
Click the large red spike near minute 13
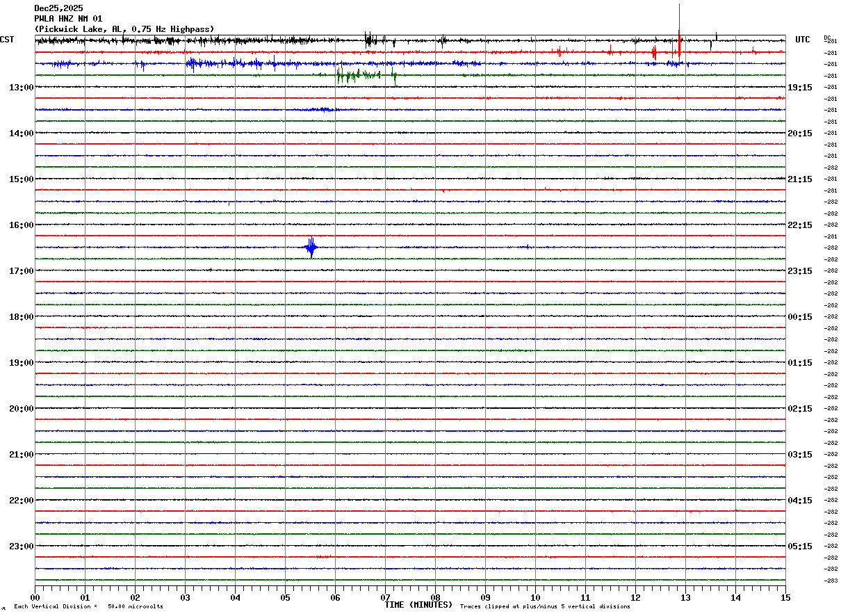coord(679,42)
